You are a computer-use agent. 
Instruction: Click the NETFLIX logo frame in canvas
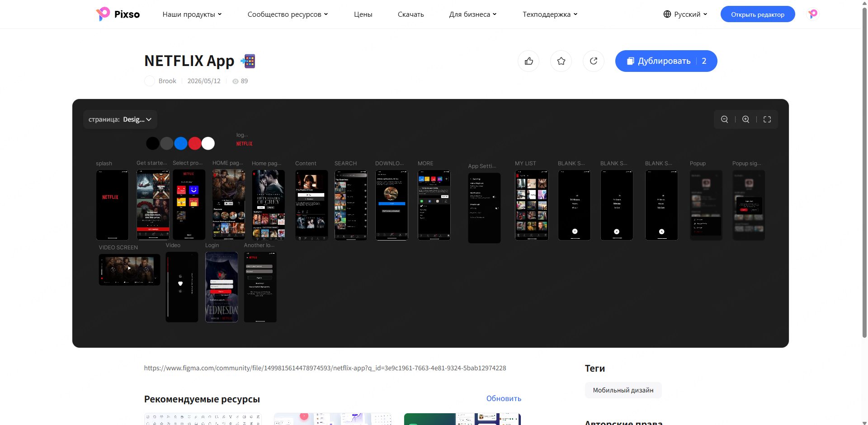[x=244, y=144]
